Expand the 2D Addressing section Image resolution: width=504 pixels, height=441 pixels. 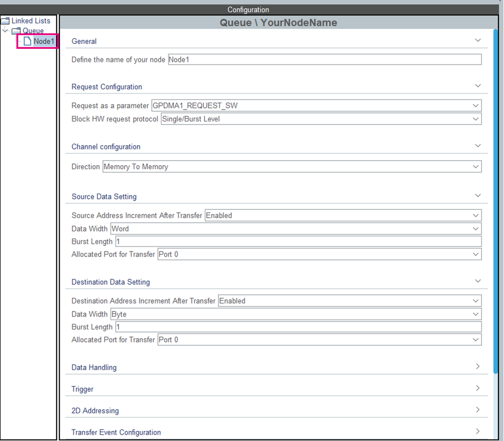pyautogui.click(x=478, y=410)
